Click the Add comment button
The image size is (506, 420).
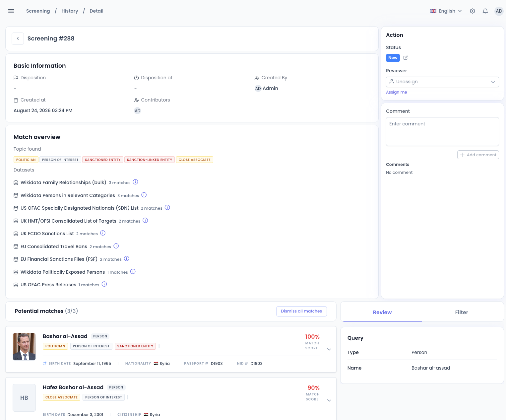point(478,155)
